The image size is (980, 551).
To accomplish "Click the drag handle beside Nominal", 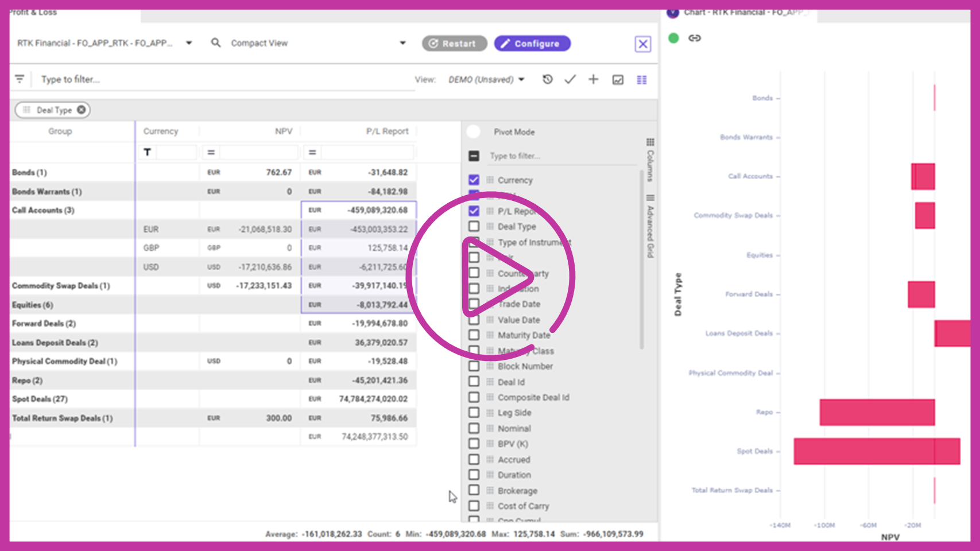I will coord(490,428).
